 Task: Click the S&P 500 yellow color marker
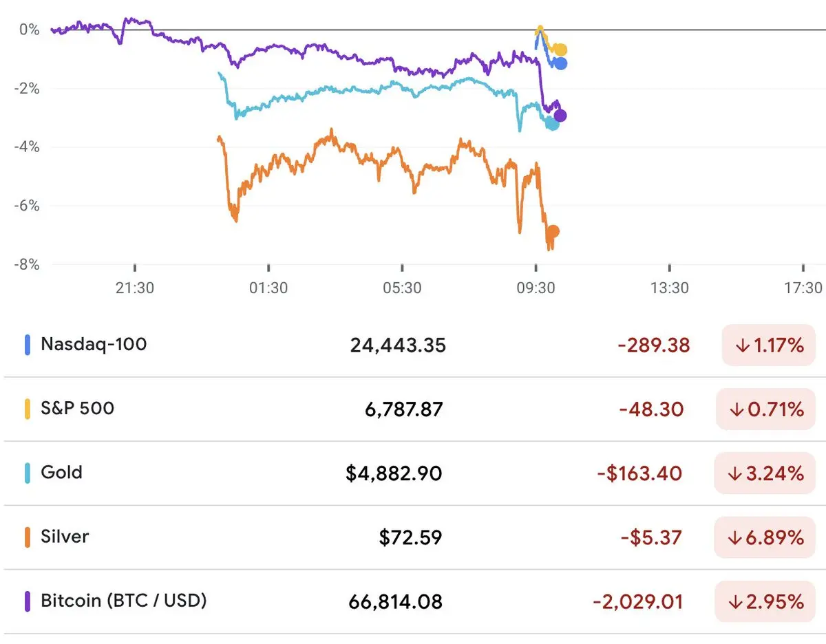(28, 409)
